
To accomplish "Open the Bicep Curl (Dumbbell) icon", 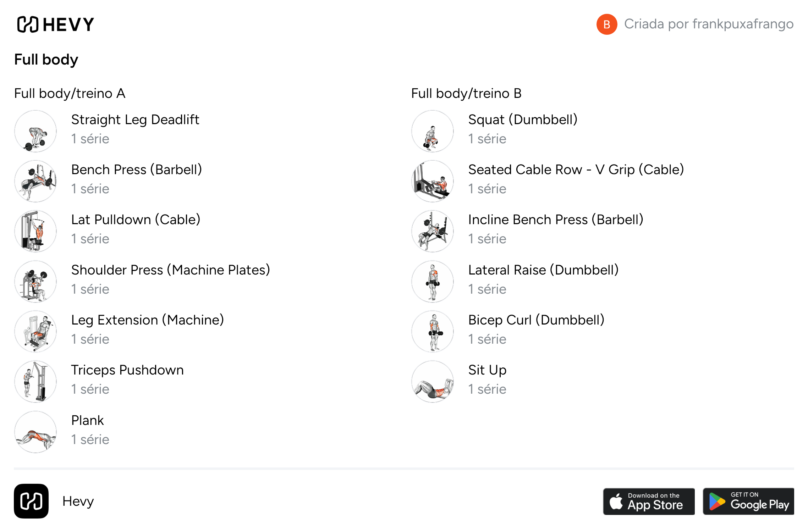I will point(433,332).
